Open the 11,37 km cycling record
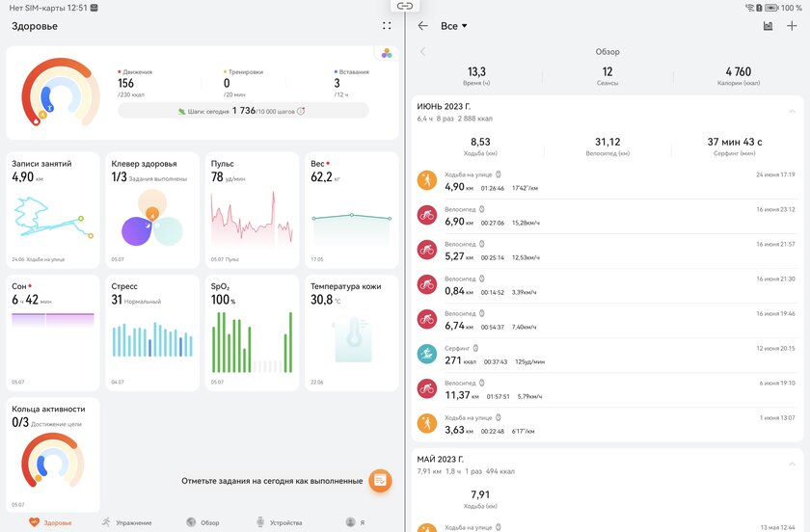The width and height of the screenshot is (810, 532). tap(607, 388)
